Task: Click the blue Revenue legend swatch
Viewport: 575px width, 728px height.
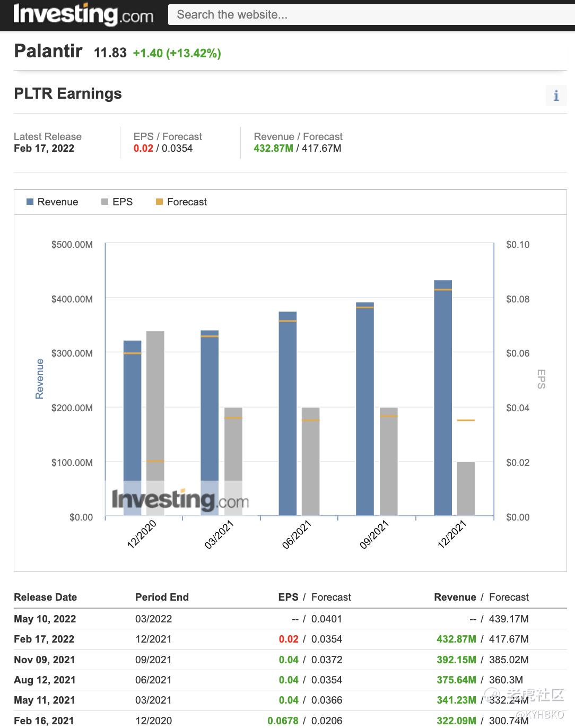Action: pyautogui.click(x=30, y=202)
